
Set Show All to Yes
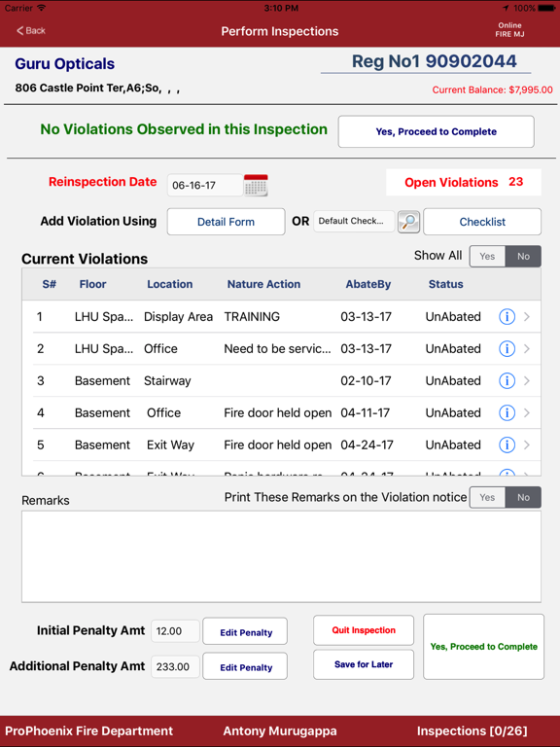(487, 257)
